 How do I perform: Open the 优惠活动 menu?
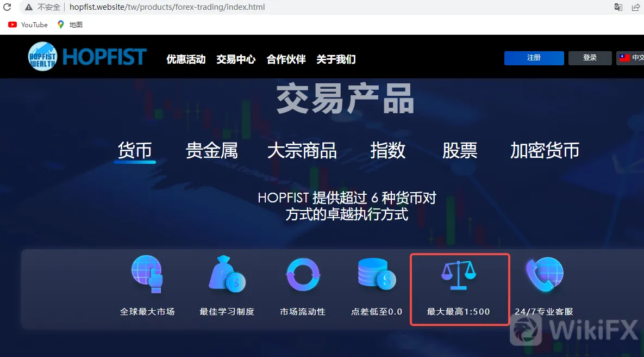(x=186, y=59)
